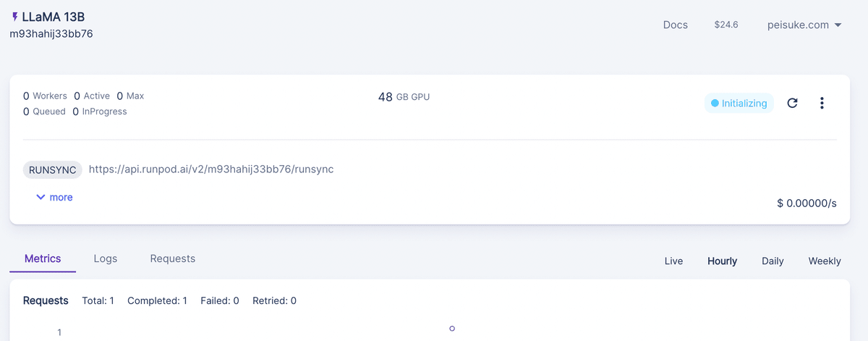Screen dimensions: 868x341
Task: Click the $24.6 account balance
Action: (x=726, y=25)
